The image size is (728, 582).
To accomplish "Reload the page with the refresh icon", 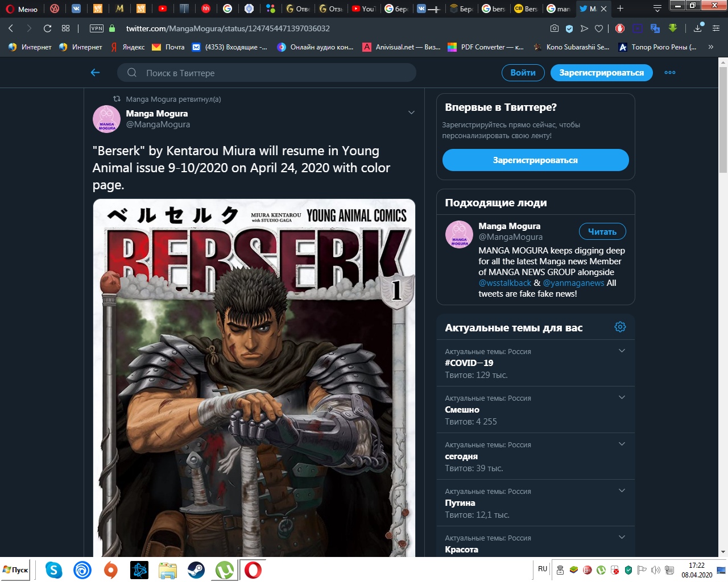I will tap(47, 28).
